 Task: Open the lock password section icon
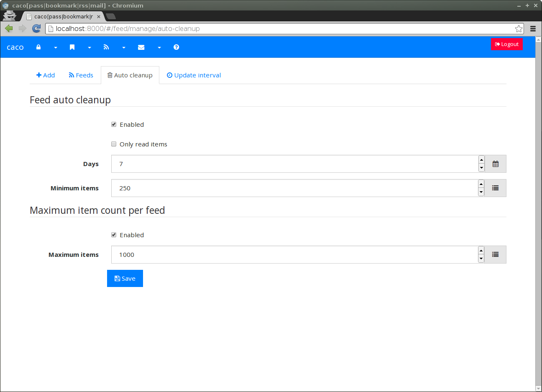click(x=38, y=47)
